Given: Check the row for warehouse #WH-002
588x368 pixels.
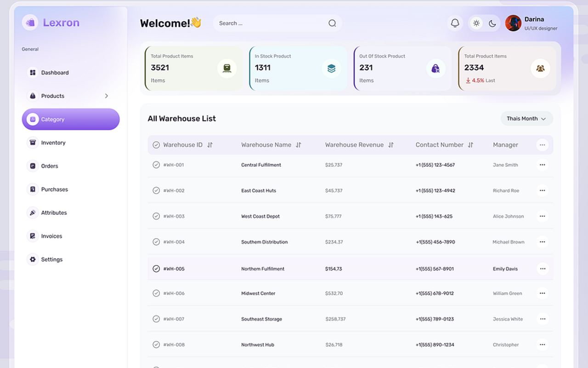Looking at the screenshot, I should pos(156,190).
